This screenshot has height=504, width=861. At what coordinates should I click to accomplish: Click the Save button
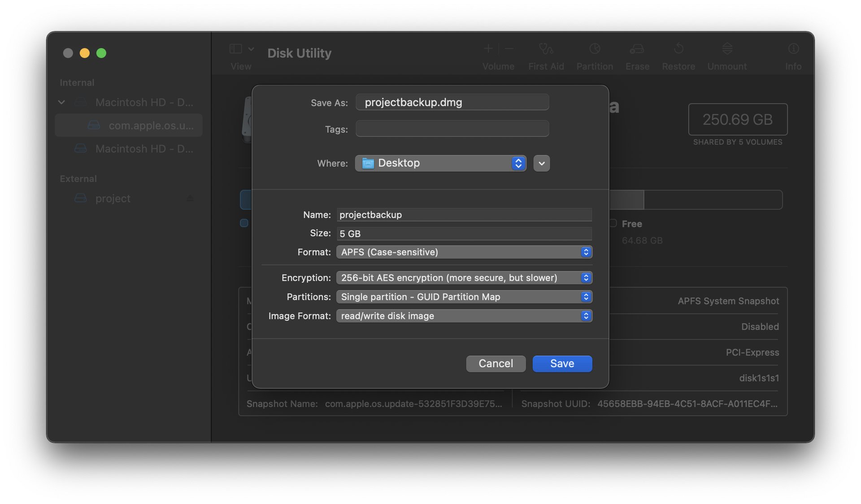tap(562, 363)
